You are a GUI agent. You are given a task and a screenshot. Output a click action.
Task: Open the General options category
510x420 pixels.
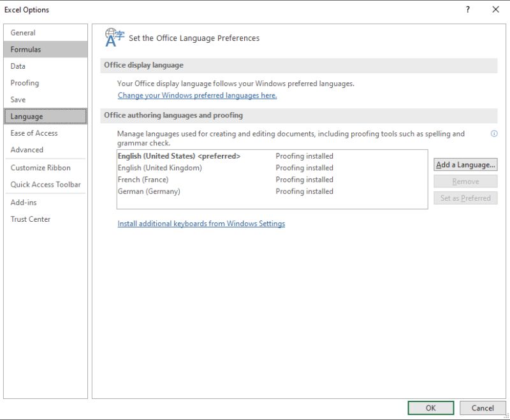pos(45,33)
